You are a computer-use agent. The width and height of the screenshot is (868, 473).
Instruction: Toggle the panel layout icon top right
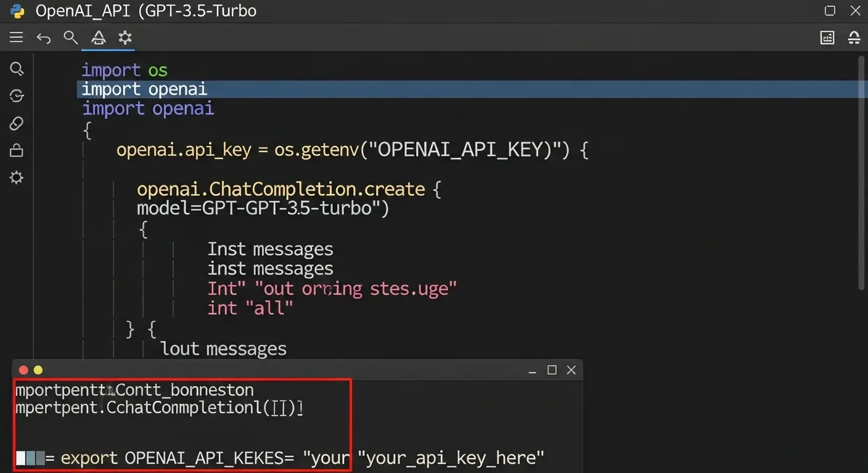click(x=827, y=38)
